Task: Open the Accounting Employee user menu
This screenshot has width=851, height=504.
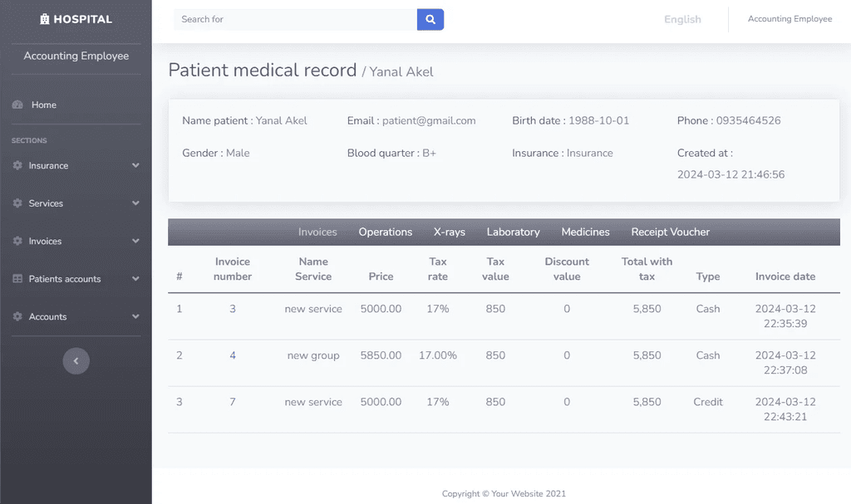Action: pos(790,19)
